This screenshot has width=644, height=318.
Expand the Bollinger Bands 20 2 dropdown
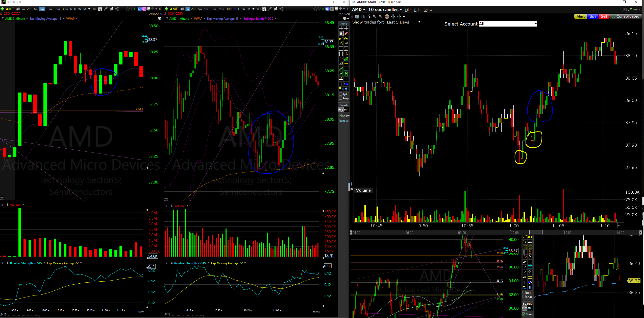pyautogui.click(x=276, y=18)
